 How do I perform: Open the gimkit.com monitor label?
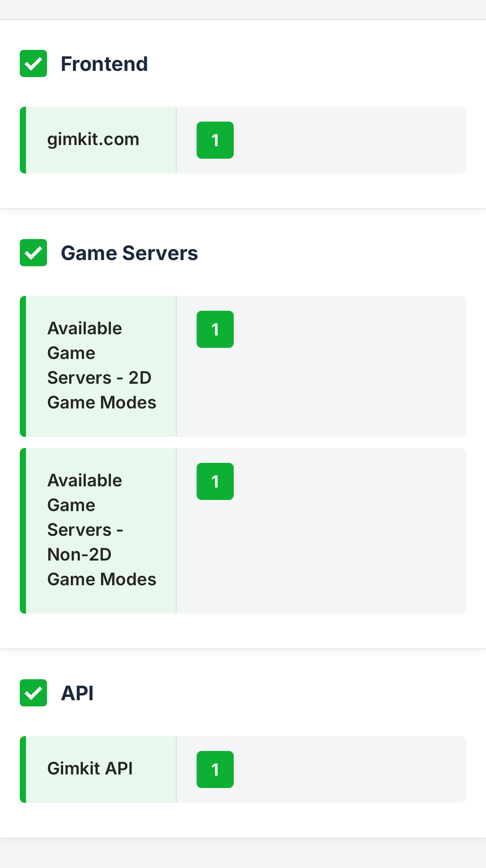pos(93,139)
